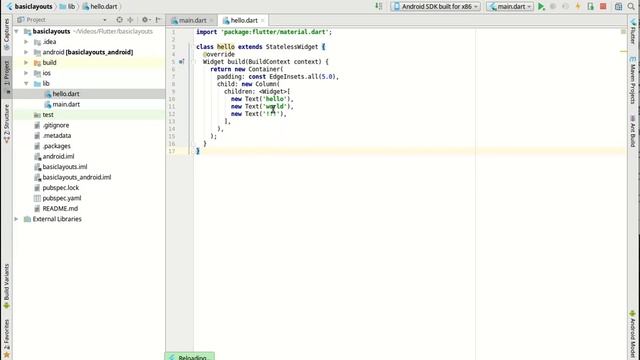Image resolution: width=640 pixels, height=360 pixels.
Task: Click the override gutter marker on line 5
Action: [182, 62]
